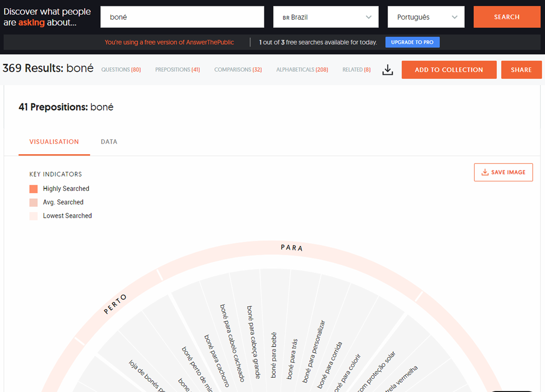Screen dimensions: 545x392
Task: Click the keyword input field containing boné
Action: pos(182,17)
